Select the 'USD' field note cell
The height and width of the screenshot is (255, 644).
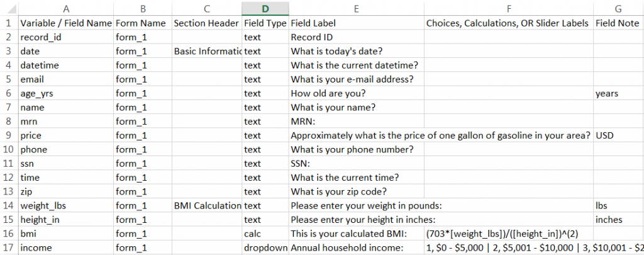[618, 135]
